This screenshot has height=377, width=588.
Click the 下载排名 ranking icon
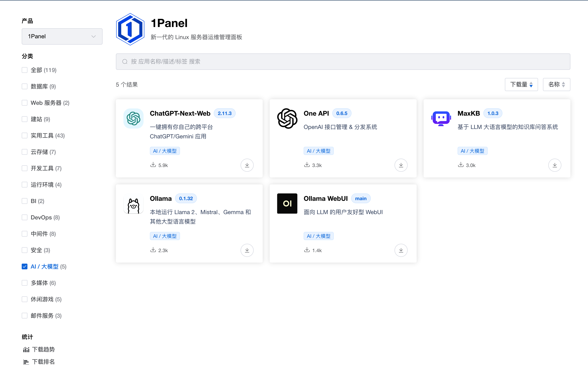tap(26, 362)
